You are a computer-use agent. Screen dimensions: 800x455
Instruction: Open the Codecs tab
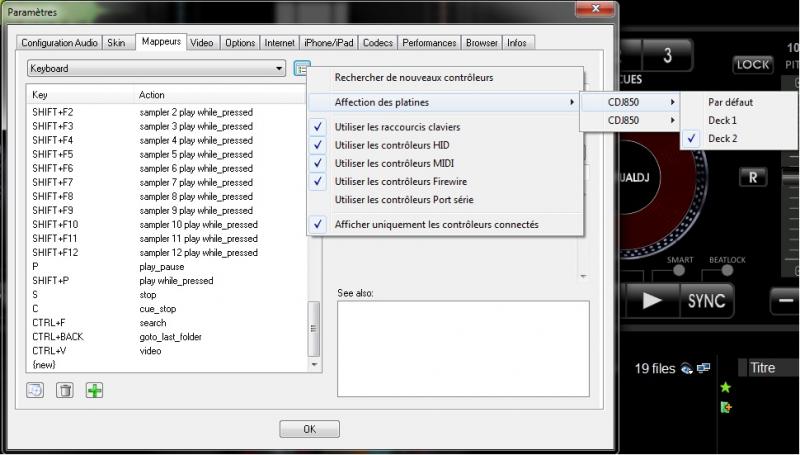pos(378,43)
